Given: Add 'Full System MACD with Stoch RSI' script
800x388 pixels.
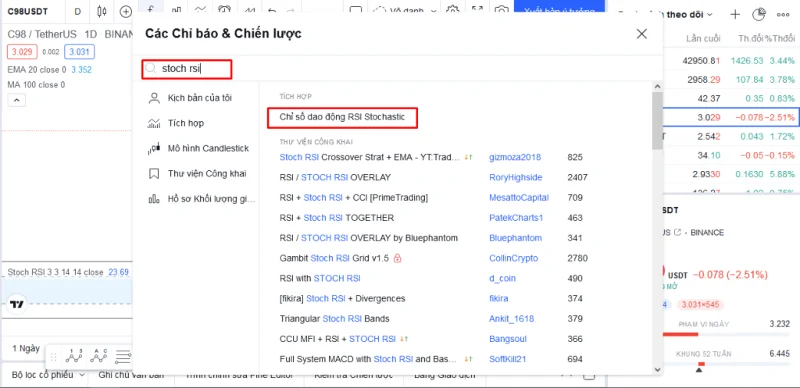Looking at the screenshot, I should pos(368,359).
